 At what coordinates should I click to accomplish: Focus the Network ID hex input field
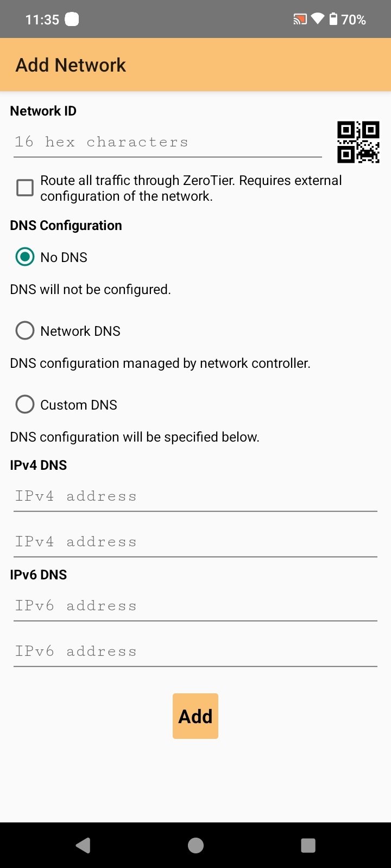coord(167,142)
